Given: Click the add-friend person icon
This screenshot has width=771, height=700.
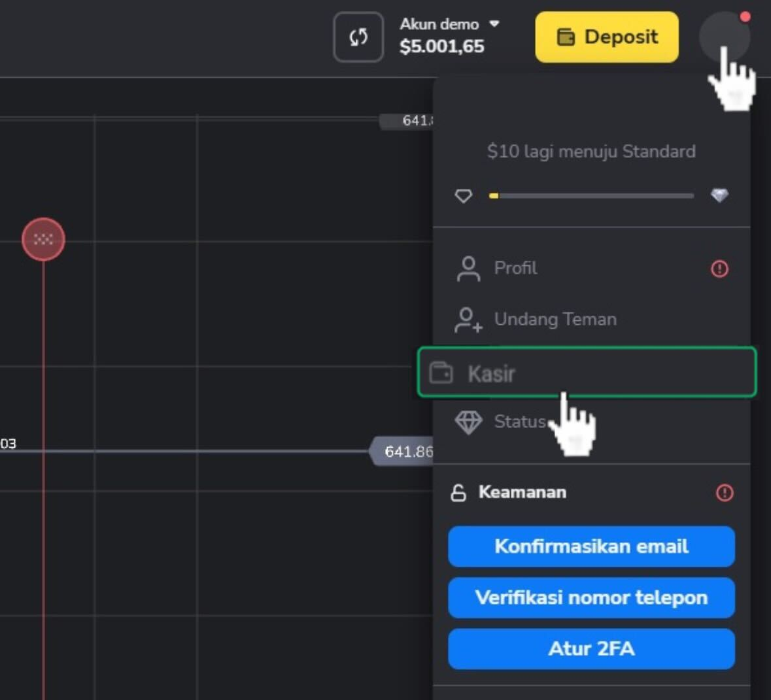Looking at the screenshot, I should tap(468, 320).
